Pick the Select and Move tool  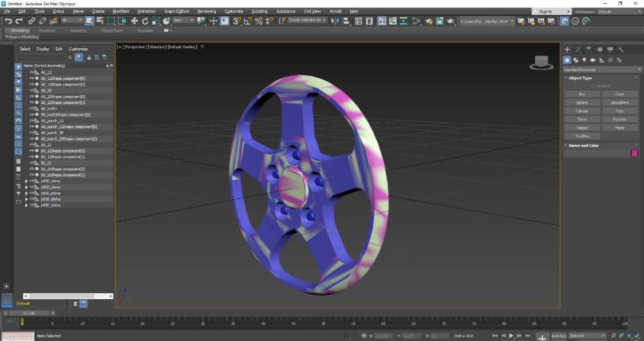[135, 21]
